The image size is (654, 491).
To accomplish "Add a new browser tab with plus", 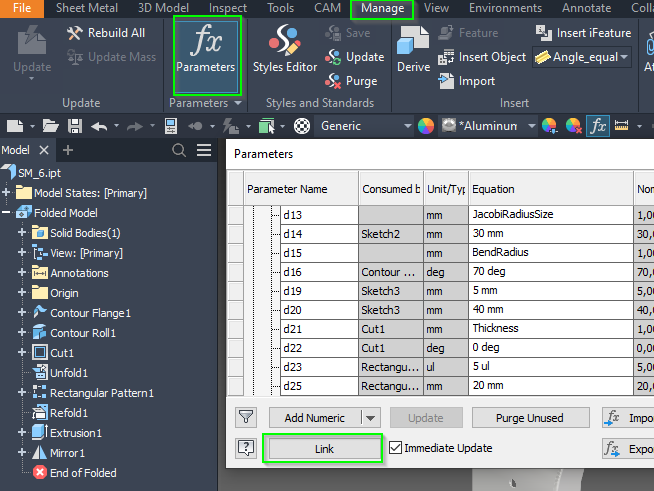I will coord(68,150).
